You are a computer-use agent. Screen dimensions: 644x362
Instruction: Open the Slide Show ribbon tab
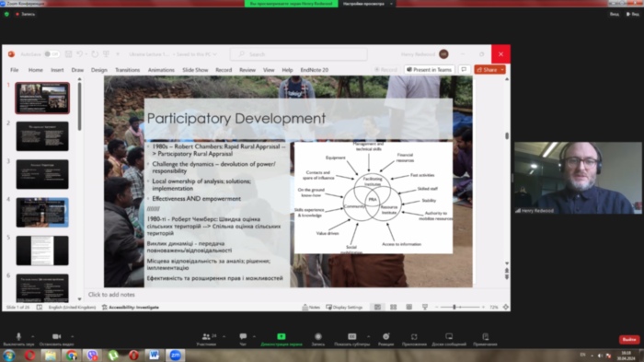click(195, 70)
